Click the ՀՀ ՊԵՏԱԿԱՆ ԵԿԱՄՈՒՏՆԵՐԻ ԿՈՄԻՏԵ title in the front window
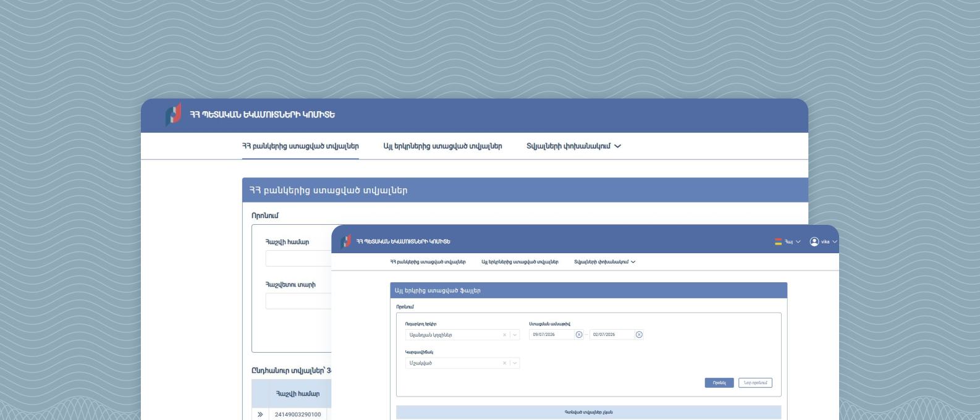The width and height of the screenshot is (980, 420). point(403,241)
